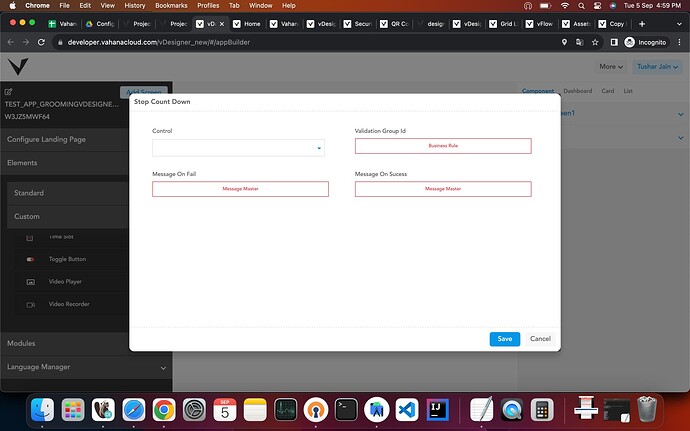Open the Bookmarks menu
Viewport: 690px width, 431px height.
[x=171, y=6]
